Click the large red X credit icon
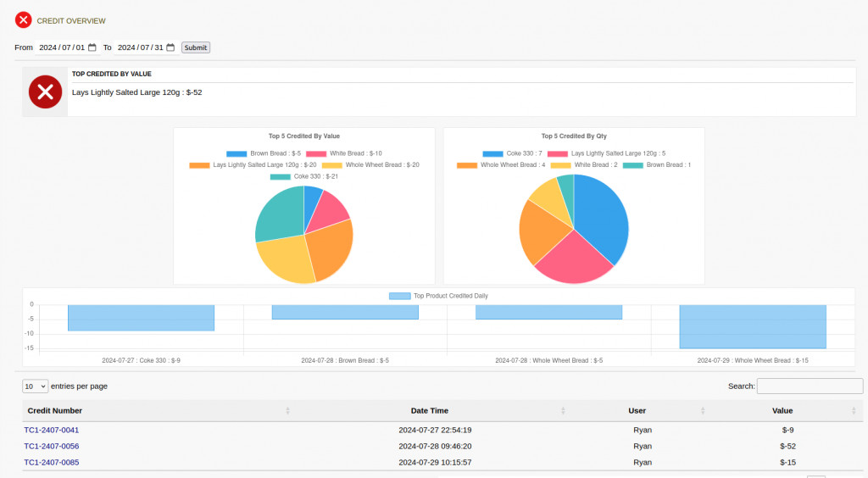 coord(45,92)
